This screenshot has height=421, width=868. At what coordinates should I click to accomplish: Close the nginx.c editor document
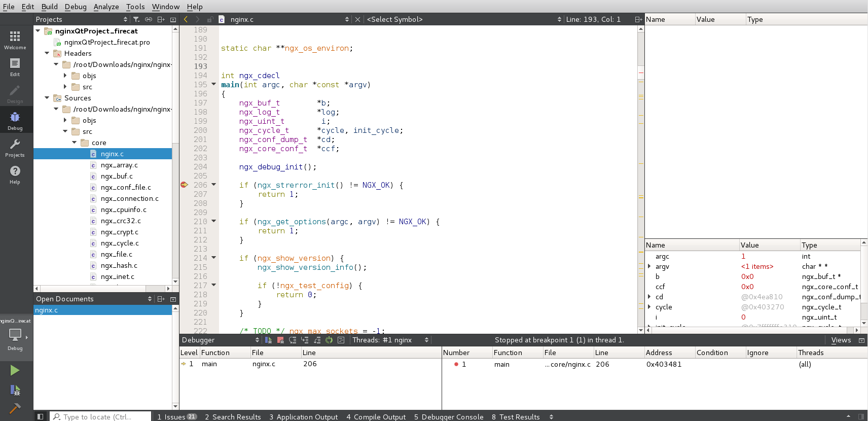358,19
